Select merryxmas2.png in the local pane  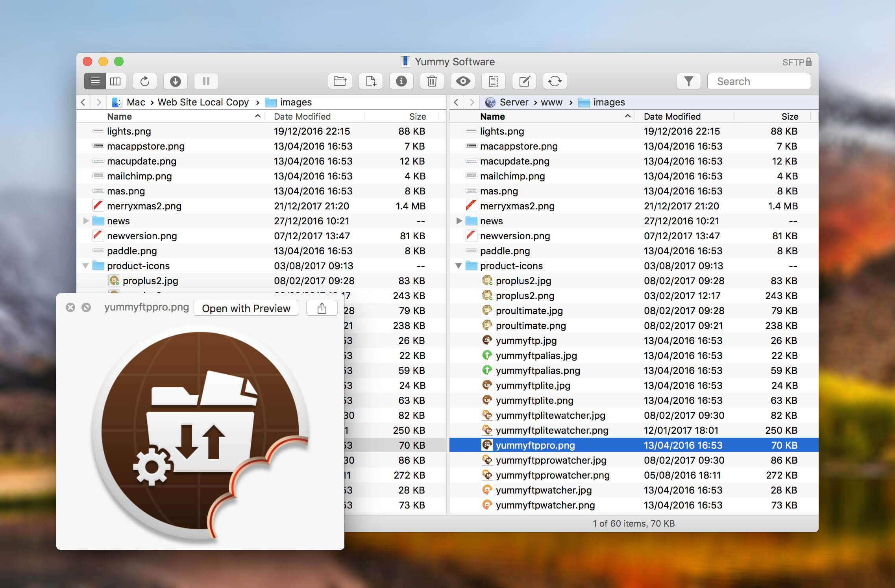coord(261,206)
